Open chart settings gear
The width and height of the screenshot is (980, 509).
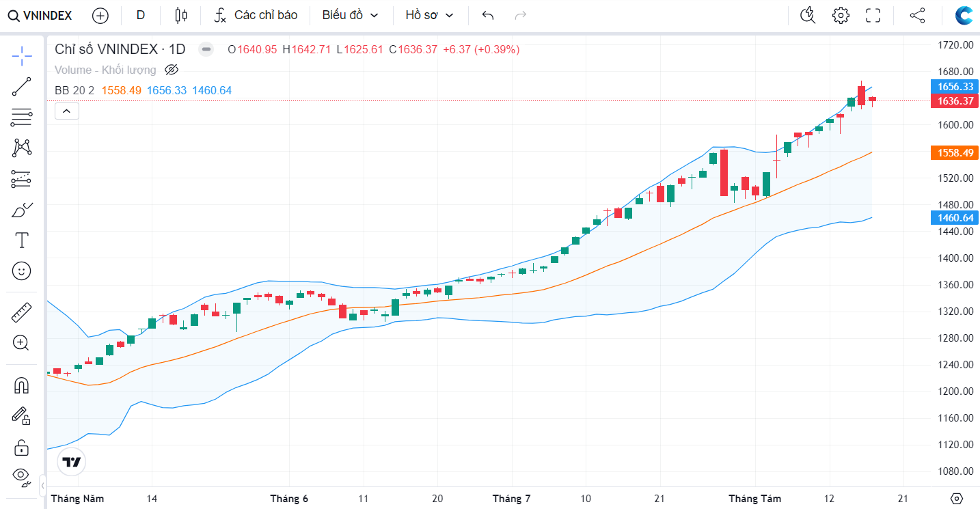coord(841,16)
